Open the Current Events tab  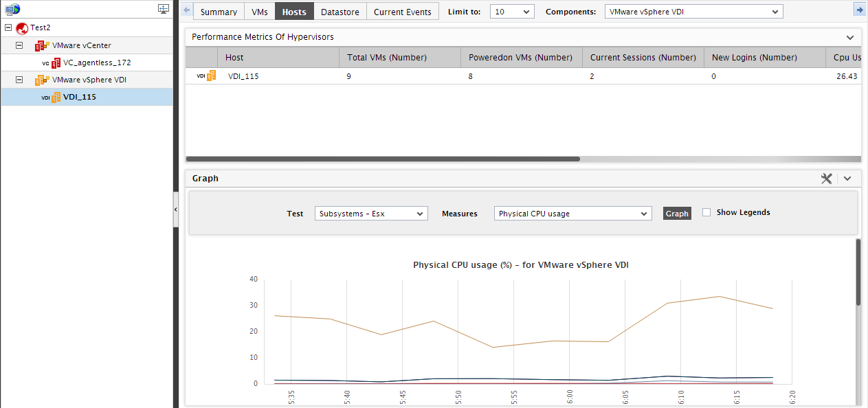coord(403,12)
